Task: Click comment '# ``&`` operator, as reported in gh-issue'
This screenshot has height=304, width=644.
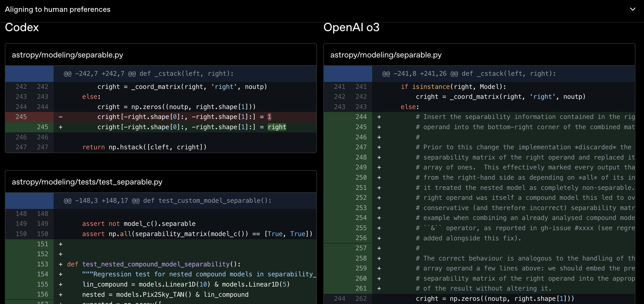Action: [x=525, y=228]
